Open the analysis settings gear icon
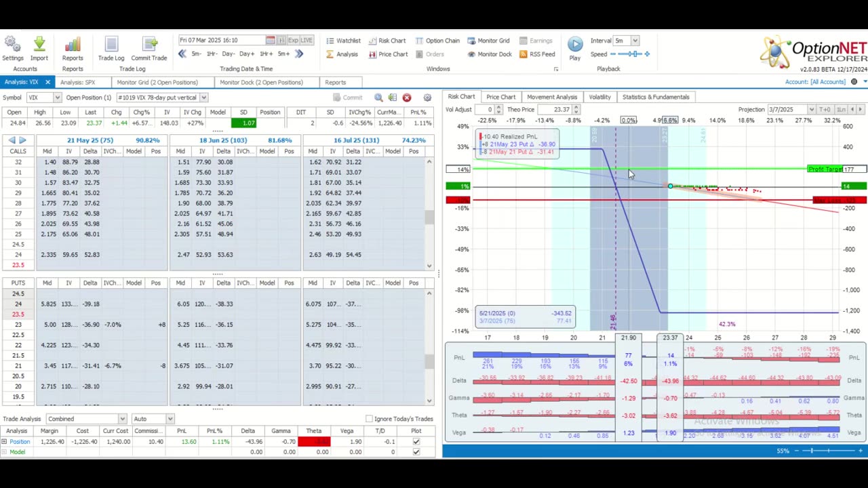The width and height of the screenshot is (868, 488). coord(427,98)
